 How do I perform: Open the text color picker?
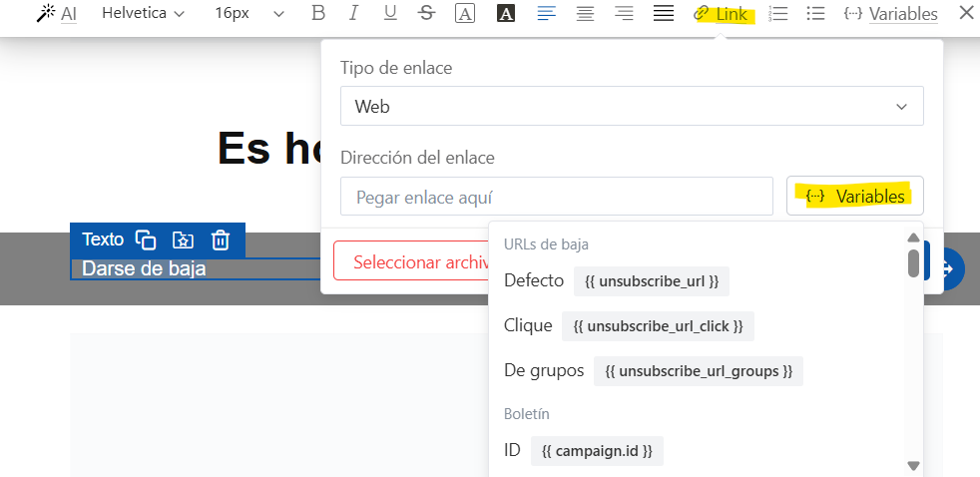point(464,14)
